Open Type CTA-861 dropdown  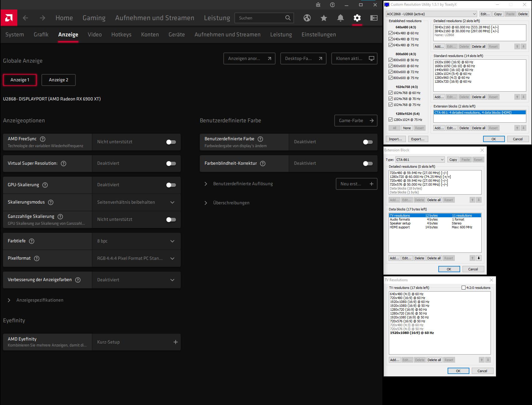(420, 160)
